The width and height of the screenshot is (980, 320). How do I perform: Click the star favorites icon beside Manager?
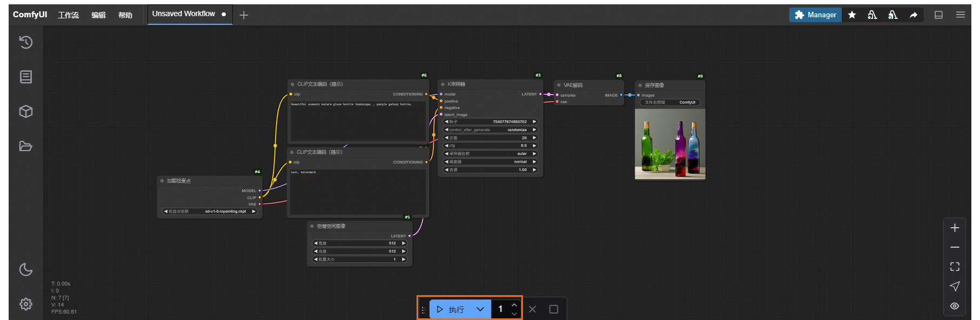point(852,15)
